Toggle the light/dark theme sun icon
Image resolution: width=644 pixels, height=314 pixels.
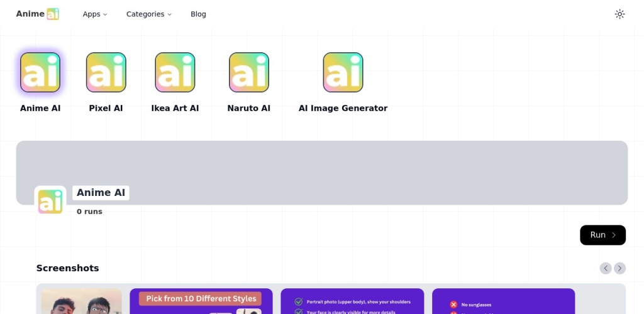619,14
